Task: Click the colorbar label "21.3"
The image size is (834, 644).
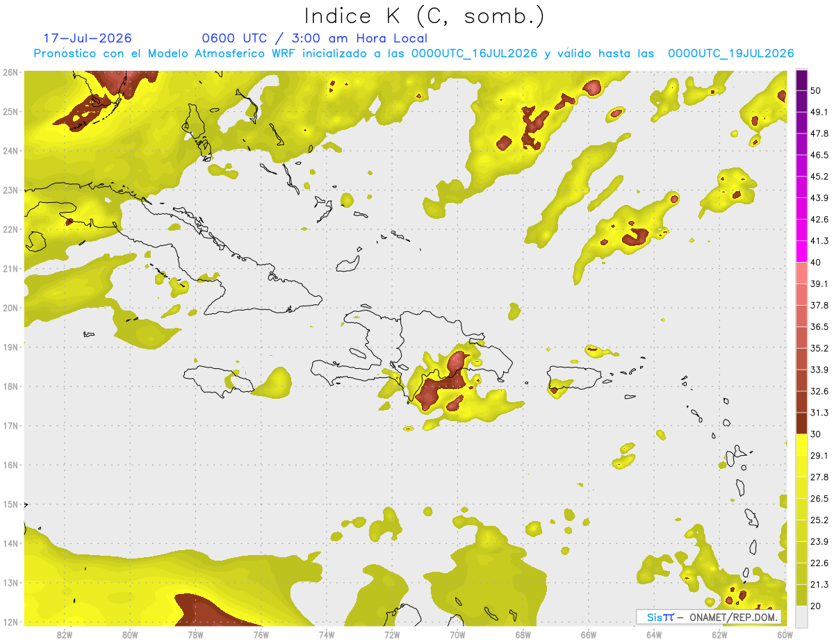Action: point(819,585)
